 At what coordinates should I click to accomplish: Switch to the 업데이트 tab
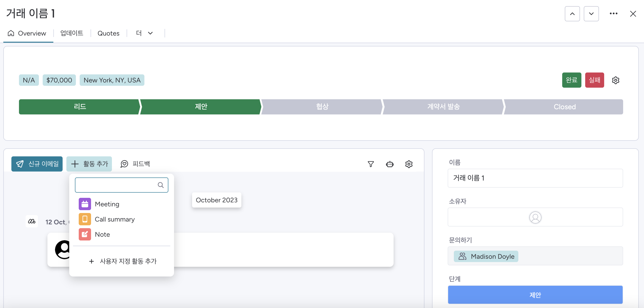(x=72, y=33)
